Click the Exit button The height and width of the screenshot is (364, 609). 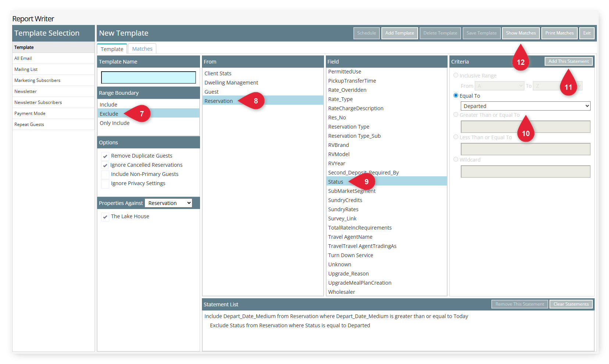click(x=587, y=33)
